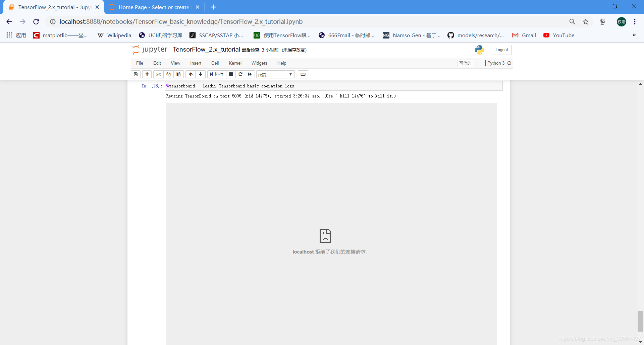Switch to the Home Page browser tab
The height and width of the screenshot is (345, 644).
(x=154, y=7)
